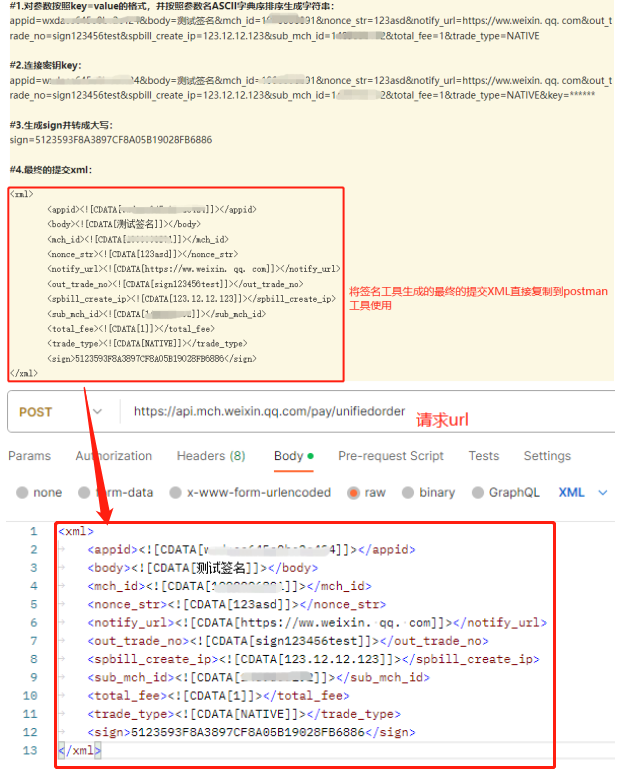Open the Authorization tab
This screenshot has height=770, width=619.
[x=114, y=456]
